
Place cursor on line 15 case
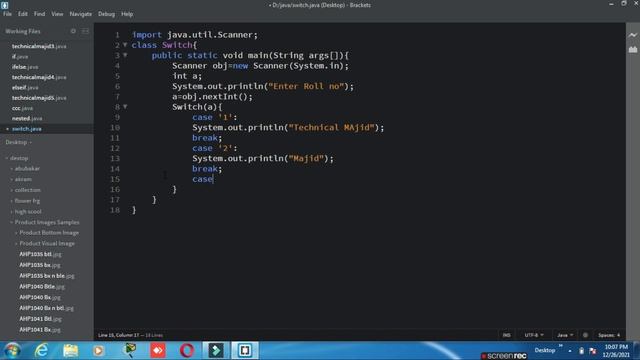pos(202,179)
